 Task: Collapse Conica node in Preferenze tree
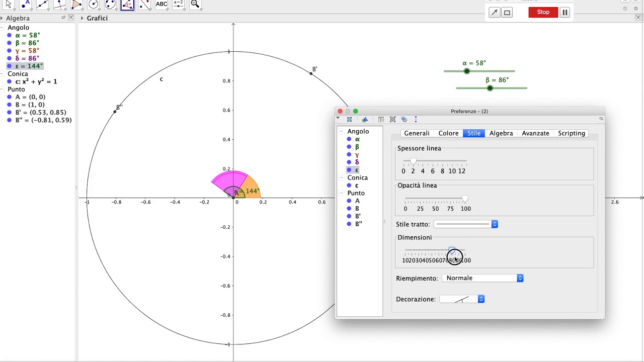342,178
